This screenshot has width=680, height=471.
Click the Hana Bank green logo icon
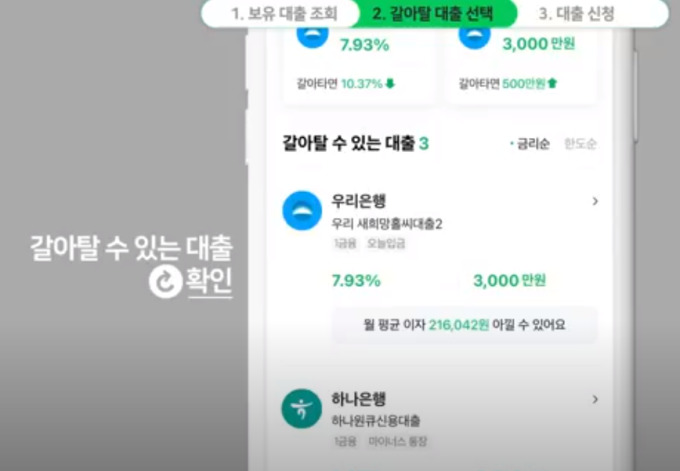click(x=302, y=409)
